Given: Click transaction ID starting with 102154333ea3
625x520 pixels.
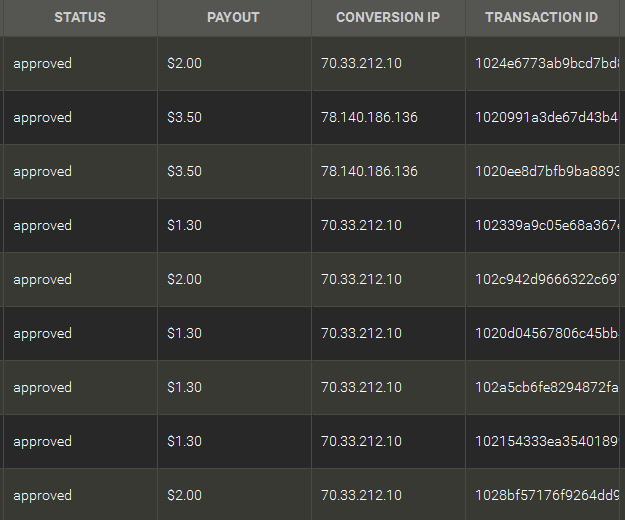Looking at the screenshot, I should tap(548, 442).
